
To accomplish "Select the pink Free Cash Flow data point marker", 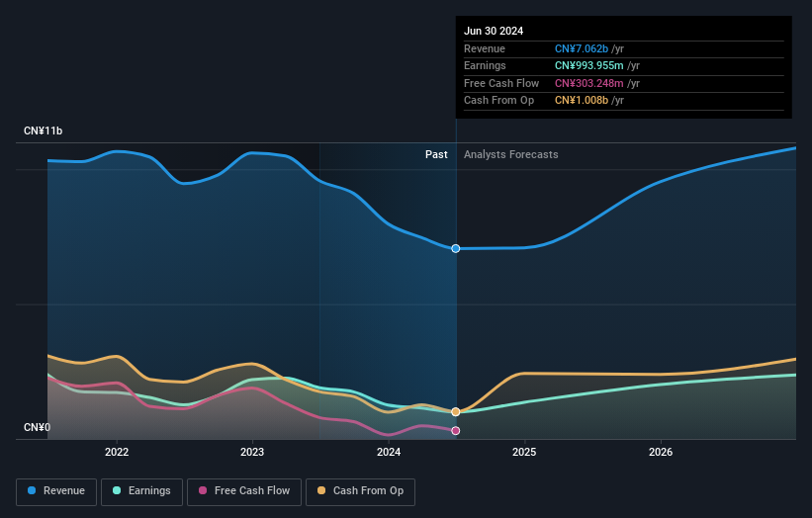I will tap(456, 431).
